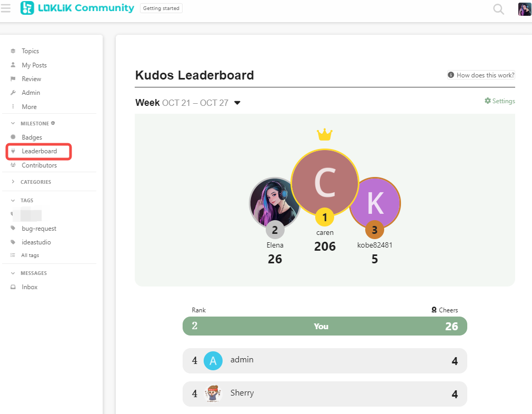The height and width of the screenshot is (414, 532).
Task: Collapse the TAGS section
Action: (x=13, y=200)
